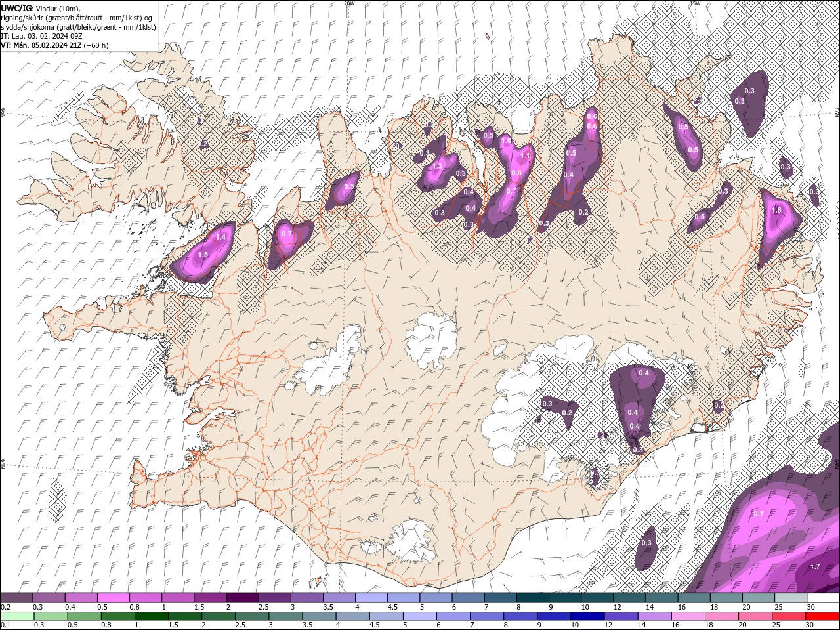840x630 pixels.
Task: Pick the pale green 0.1 swatch, lower scale
Action: (x=17, y=616)
